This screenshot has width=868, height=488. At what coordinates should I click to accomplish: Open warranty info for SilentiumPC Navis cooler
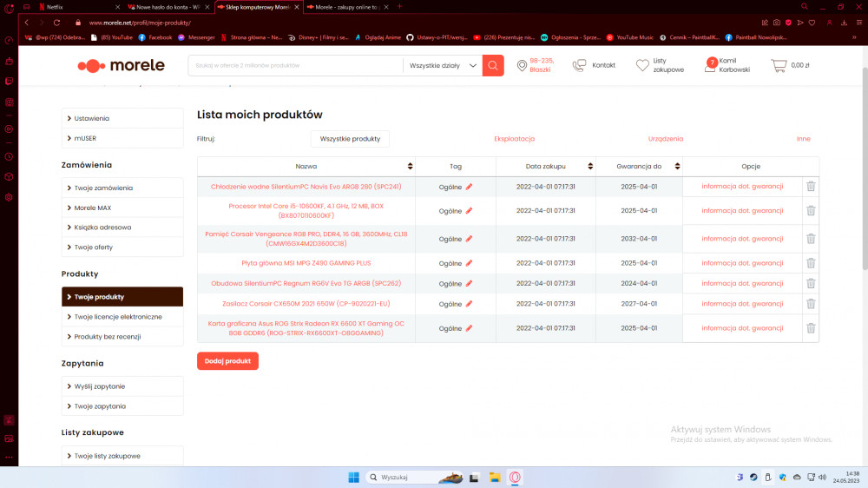(742, 187)
